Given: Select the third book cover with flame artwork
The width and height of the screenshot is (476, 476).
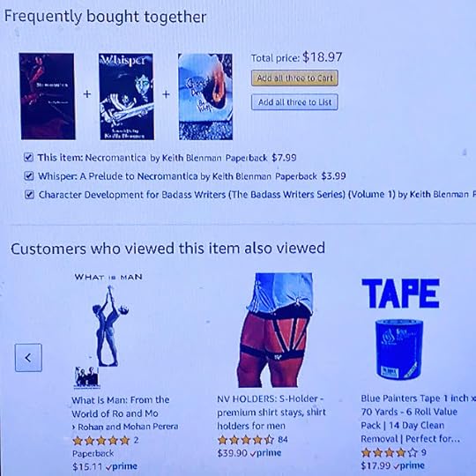Looking at the screenshot, I should click(205, 97).
